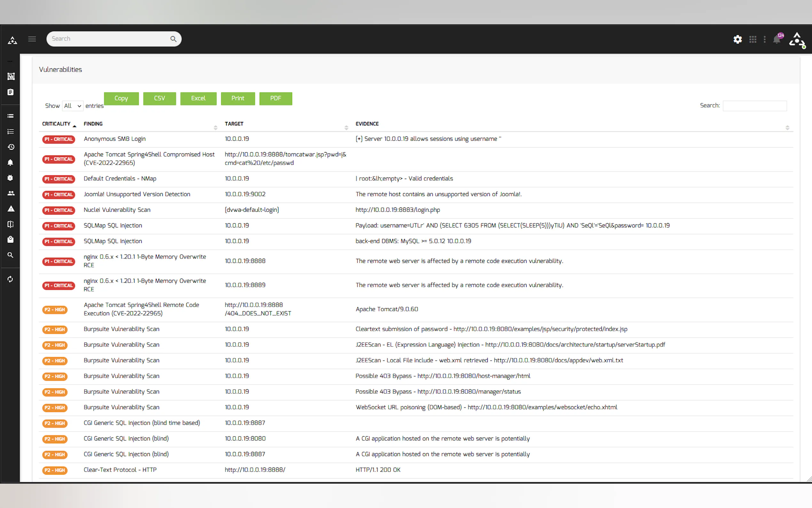The width and height of the screenshot is (812, 508).
Task: Click the top Search bar field
Action: tap(109, 39)
